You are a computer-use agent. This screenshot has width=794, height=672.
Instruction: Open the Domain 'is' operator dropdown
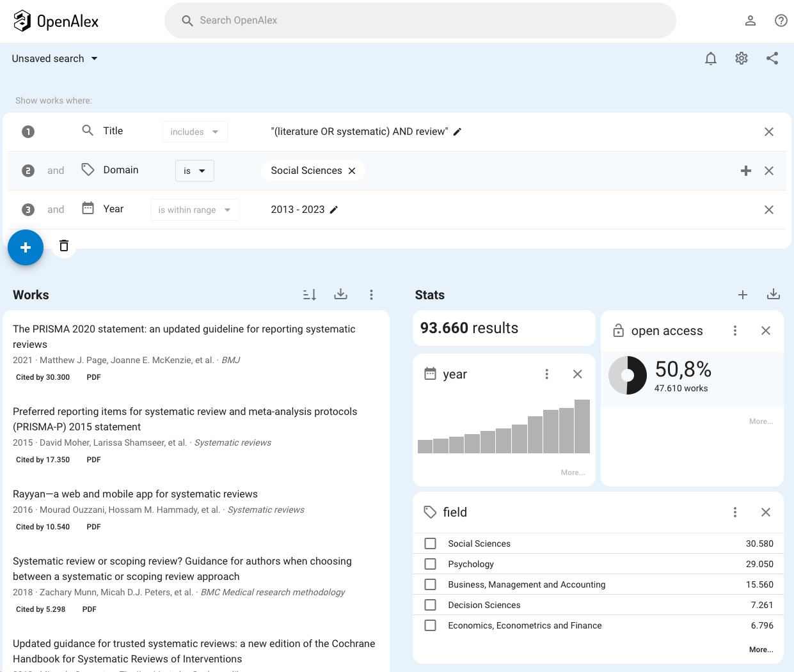coord(195,171)
